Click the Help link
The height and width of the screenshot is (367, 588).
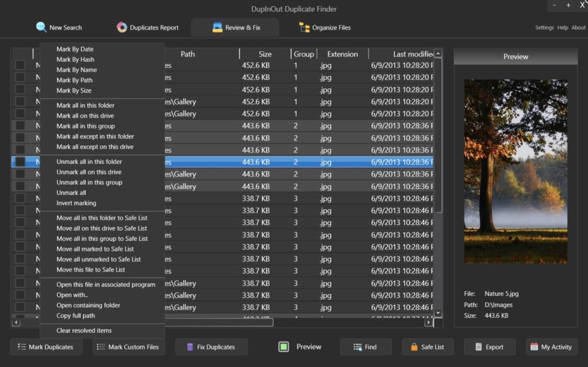tap(563, 27)
